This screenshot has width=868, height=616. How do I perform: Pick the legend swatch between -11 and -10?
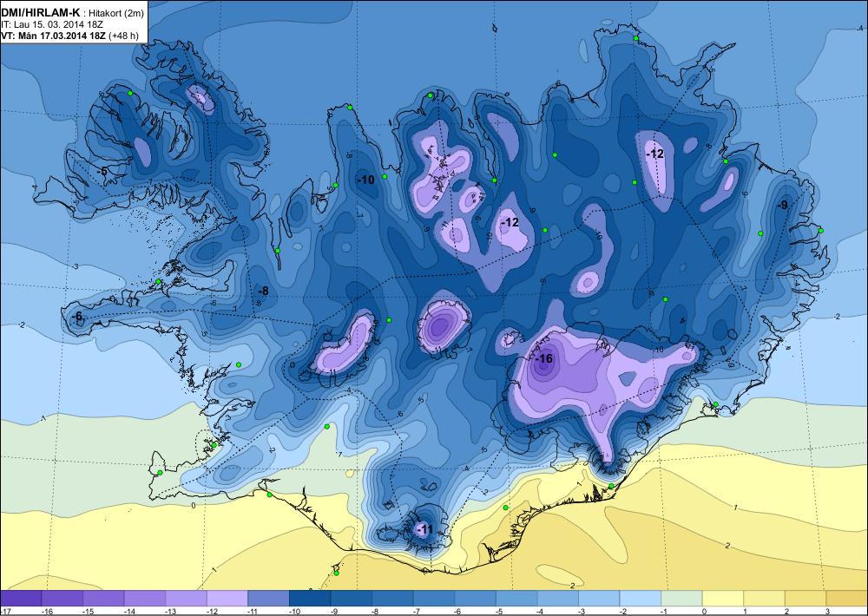tap(268, 599)
